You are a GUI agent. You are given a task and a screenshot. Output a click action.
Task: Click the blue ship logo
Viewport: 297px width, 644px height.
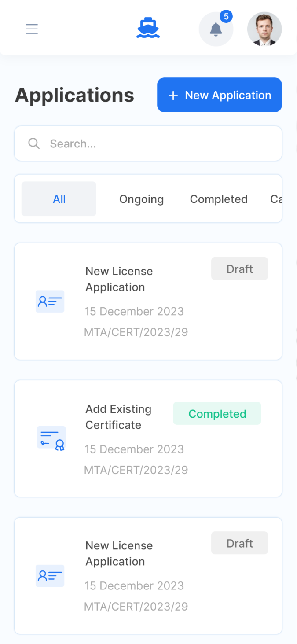(x=148, y=29)
